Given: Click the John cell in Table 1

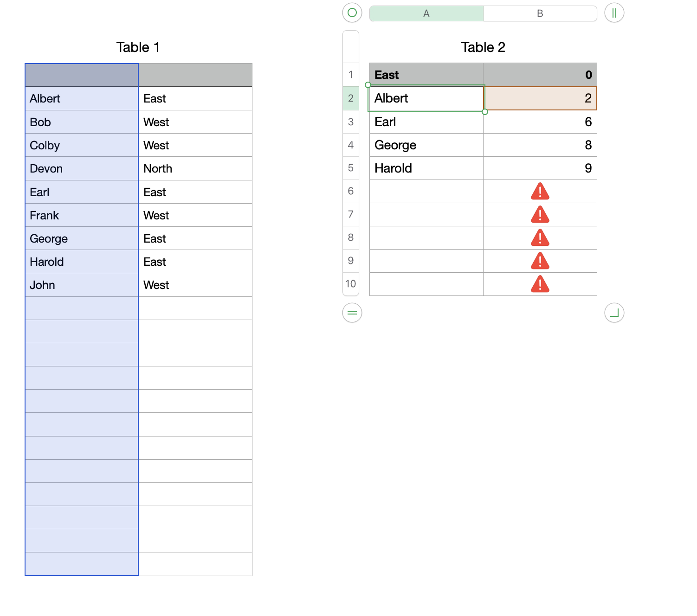Looking at the screenshot, I should tap(81, 285).
